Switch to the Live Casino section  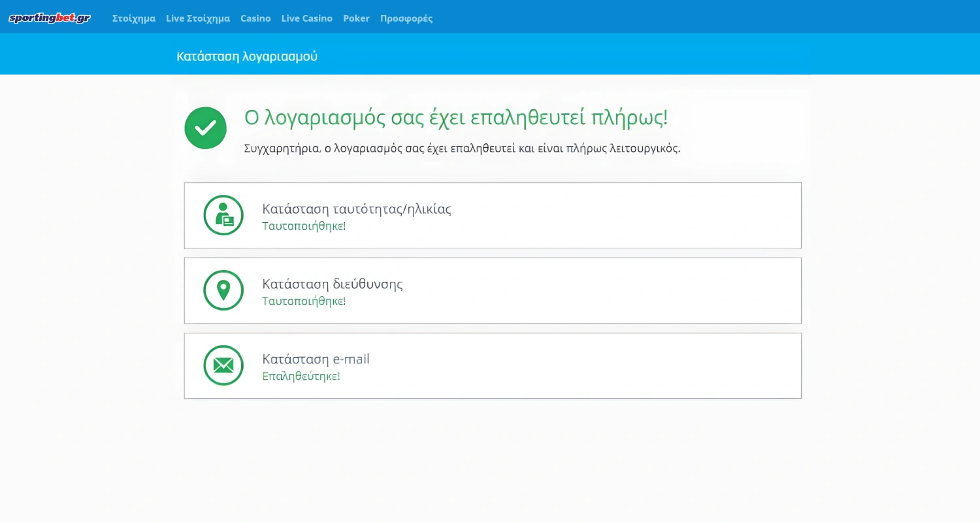pyautogui.click(x=306, y=18)
